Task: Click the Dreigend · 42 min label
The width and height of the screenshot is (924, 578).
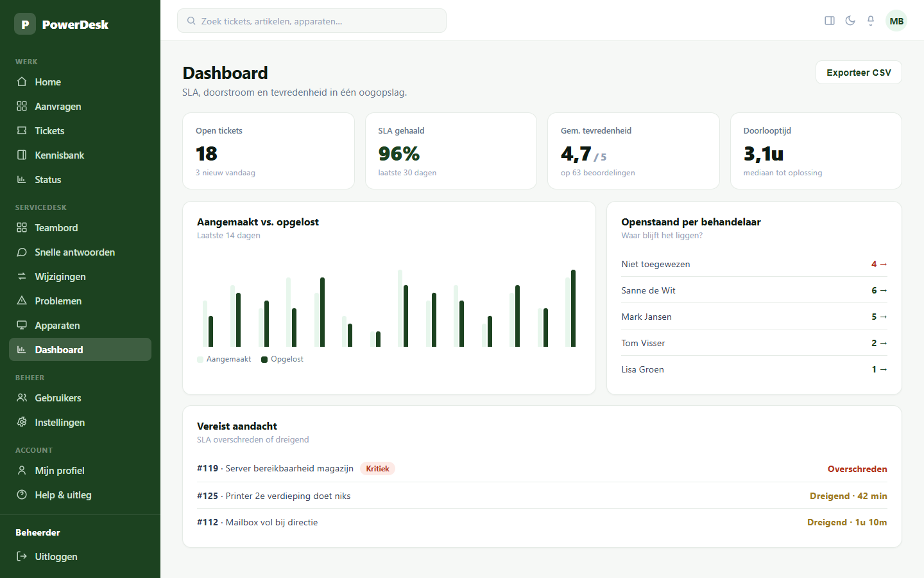Action: coord(848,496)
